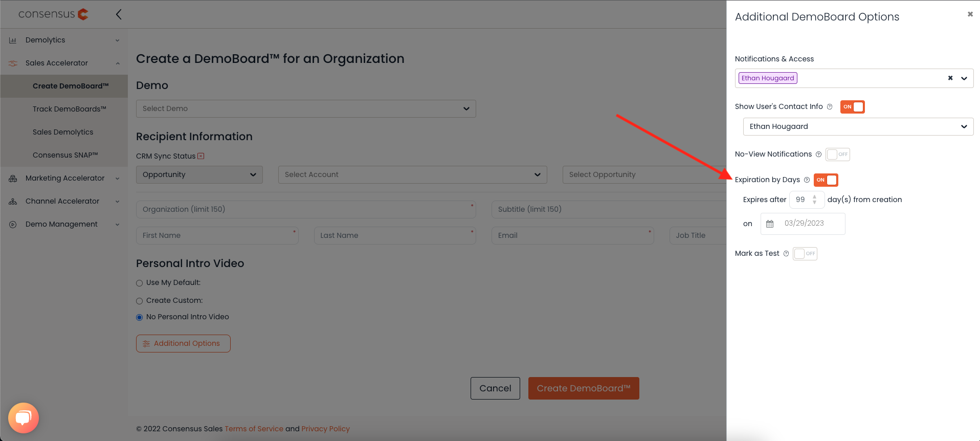Click help icon for Mark as Test

(x=786, y=254)
